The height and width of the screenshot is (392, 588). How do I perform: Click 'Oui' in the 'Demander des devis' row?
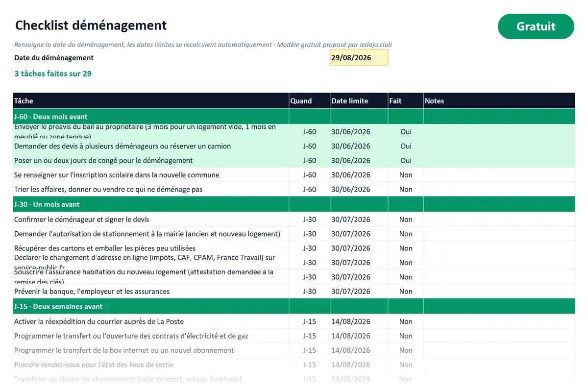point(406,146)
